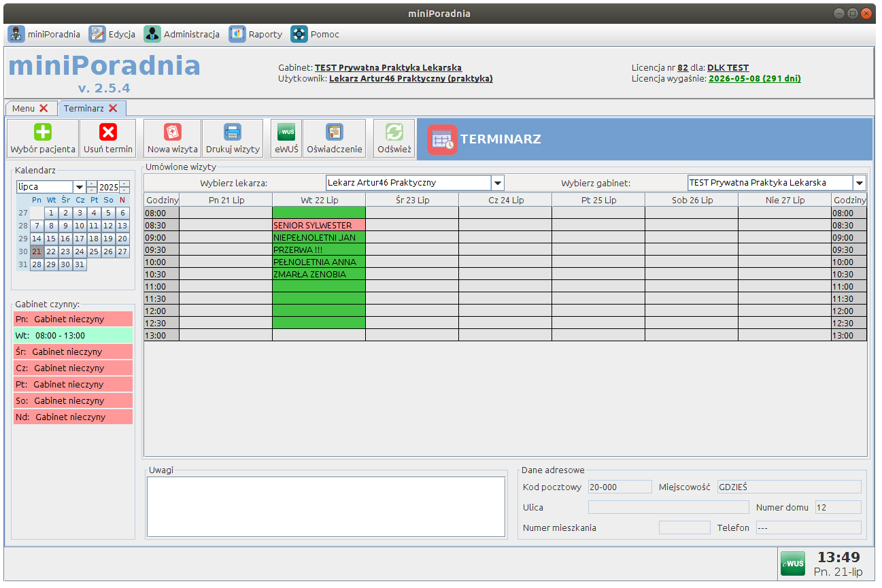
Task: Click the eWUŚ toolbar button
Action: (286, 132)
